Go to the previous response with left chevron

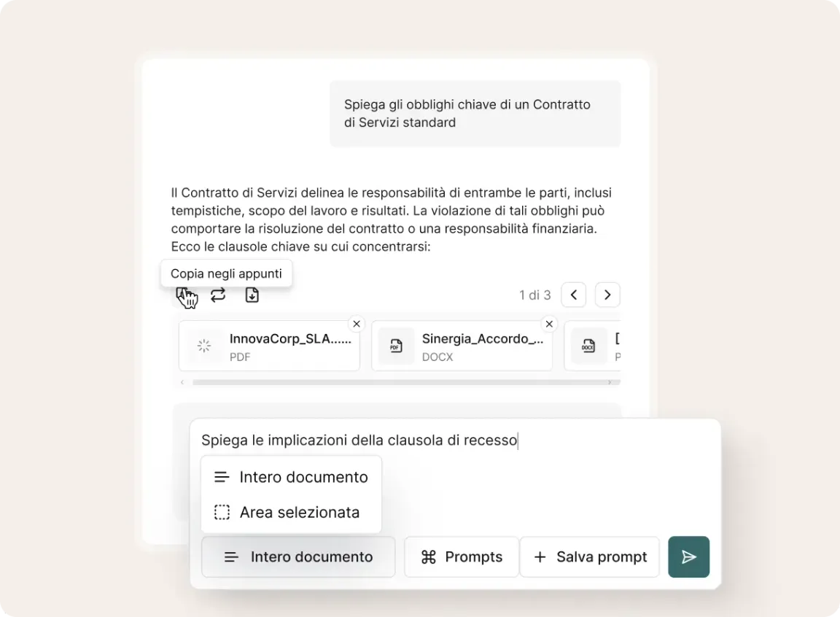[x=574, y=295]
